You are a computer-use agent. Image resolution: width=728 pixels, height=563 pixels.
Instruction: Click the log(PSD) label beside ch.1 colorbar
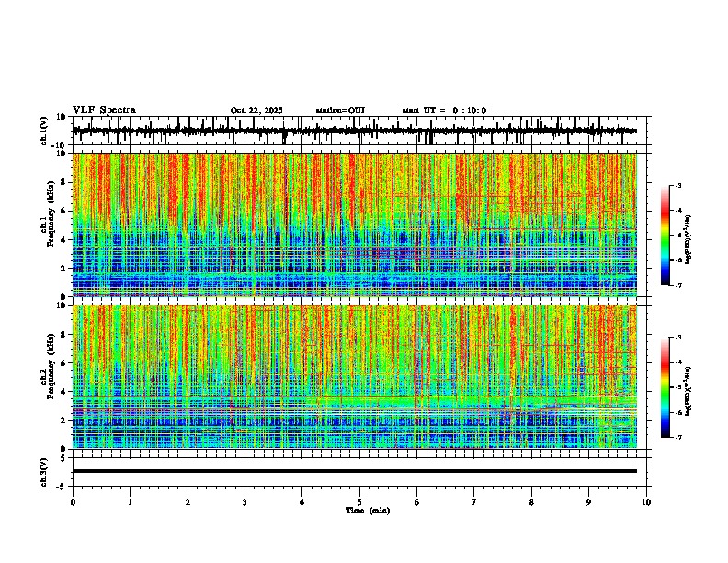(688, 240)
